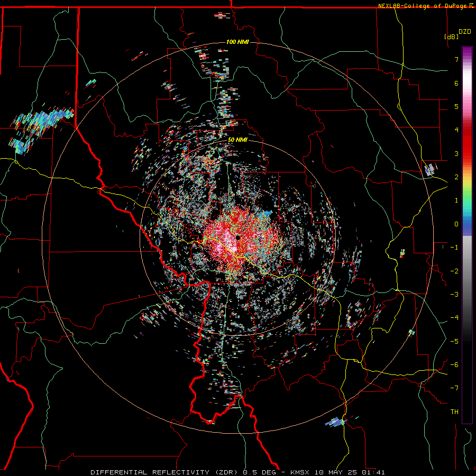Click the purple top of the color bar

tap(467, 52)
